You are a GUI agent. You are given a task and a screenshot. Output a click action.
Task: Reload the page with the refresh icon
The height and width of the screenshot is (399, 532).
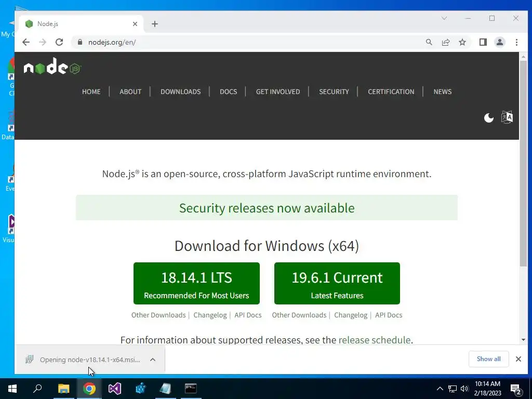(x=59, y=42)
